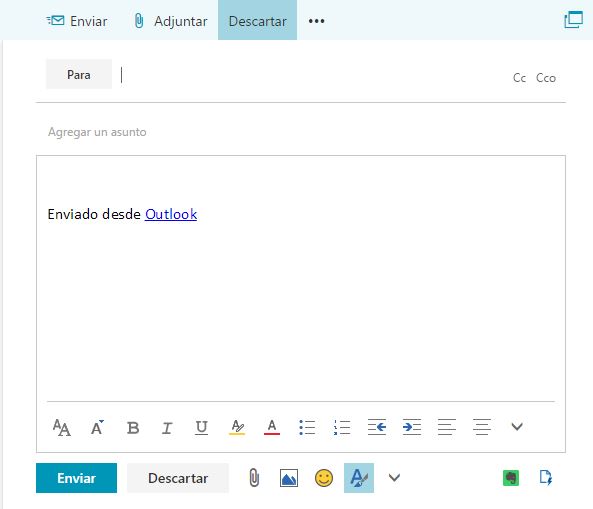Open the font size menu
This screenshot has width=593, height=509.
coord(97,428)
